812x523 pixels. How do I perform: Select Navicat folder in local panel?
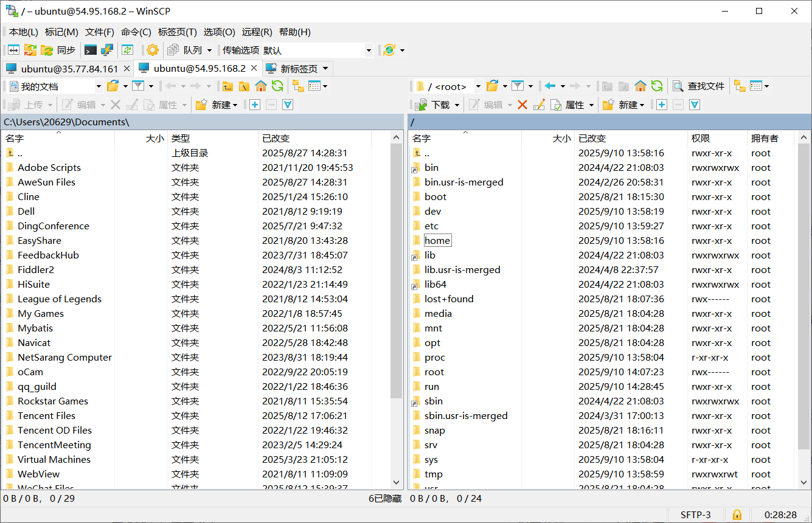(x=34, y=342)
